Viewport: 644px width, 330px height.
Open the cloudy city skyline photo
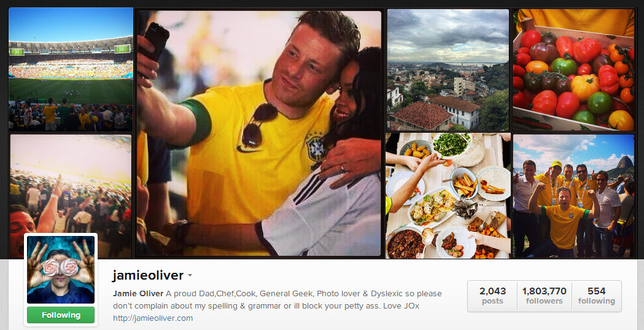(448, 69)
